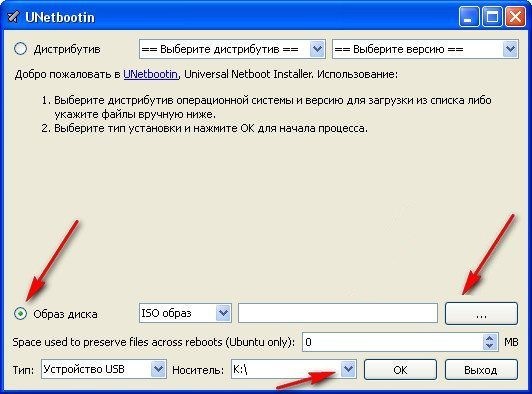Click the 'Тип:' label
The width and height of the screenshot is (532, 394).
pyautogui.click(x=23, y=370)
